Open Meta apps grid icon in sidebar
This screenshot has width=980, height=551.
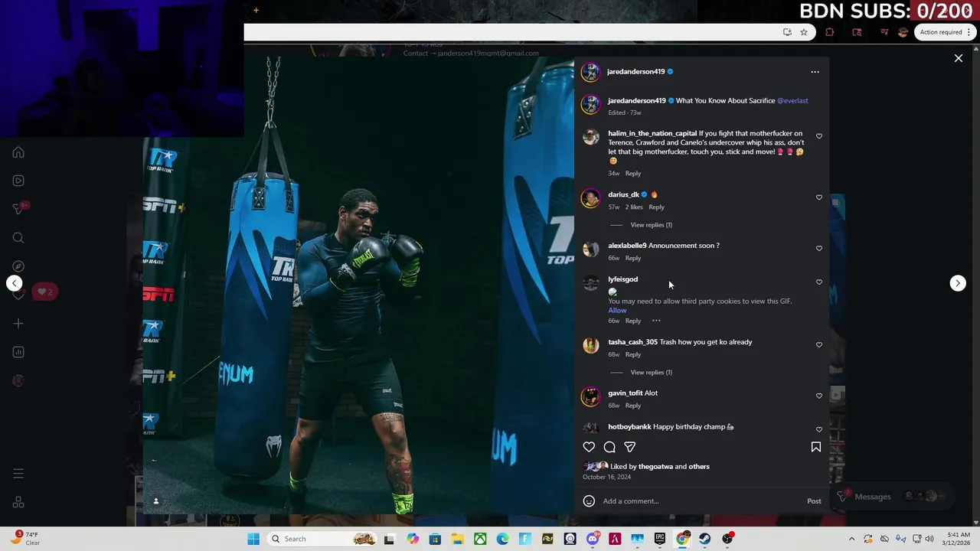point(18,503)
